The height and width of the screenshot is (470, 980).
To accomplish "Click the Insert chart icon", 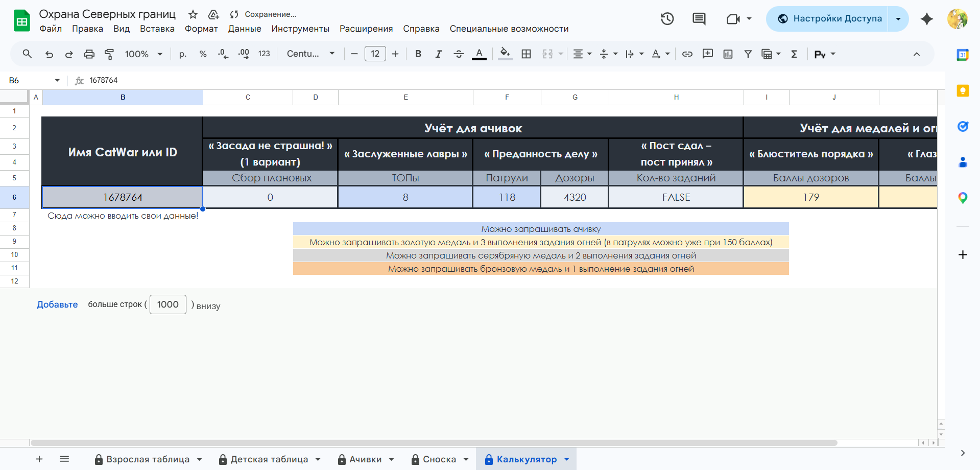I will [728, 54].
